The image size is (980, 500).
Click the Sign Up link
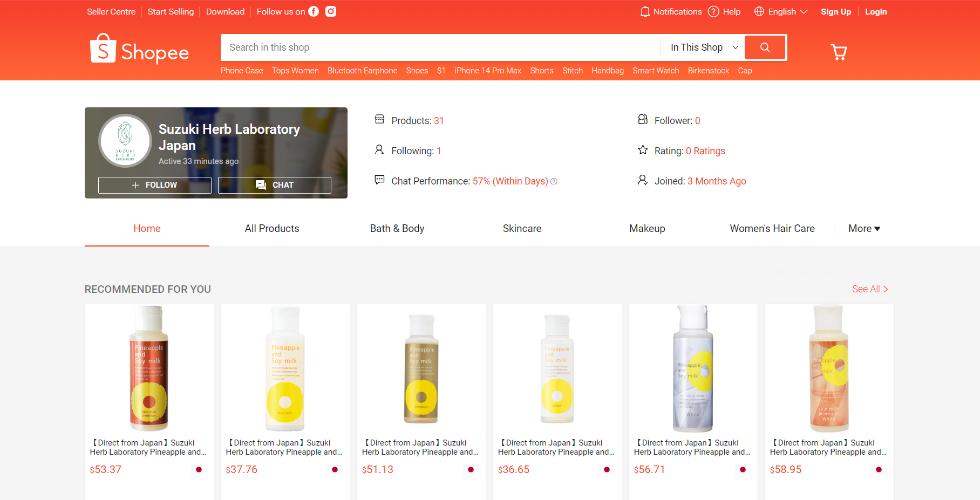coord(836,12)
